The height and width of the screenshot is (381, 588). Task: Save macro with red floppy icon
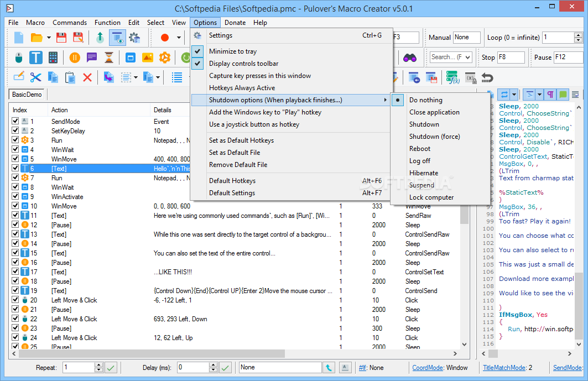[x=61, y=38]
